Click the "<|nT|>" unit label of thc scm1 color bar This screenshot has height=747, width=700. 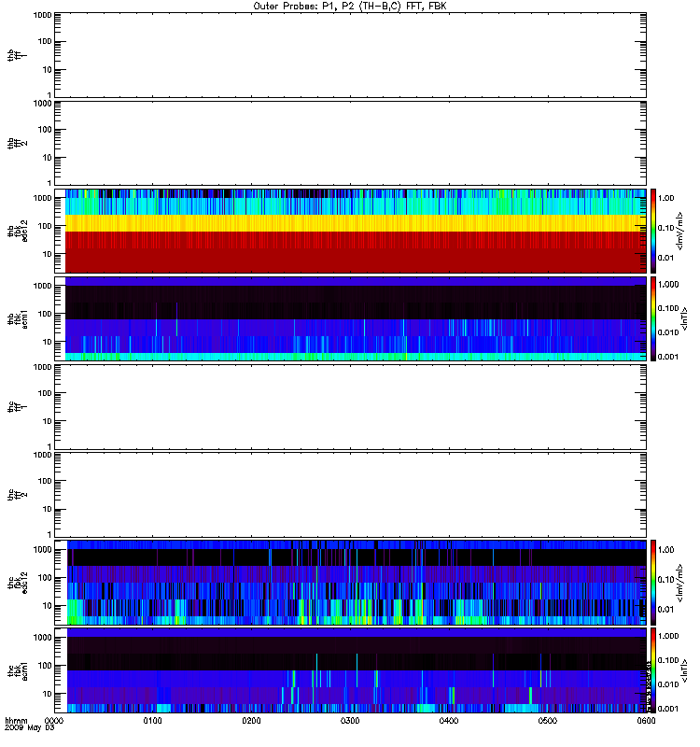coord(684,670)
